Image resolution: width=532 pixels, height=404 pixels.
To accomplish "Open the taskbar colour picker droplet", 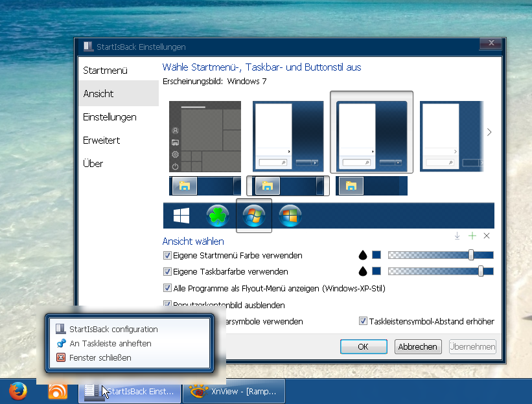I will [363, 271].
